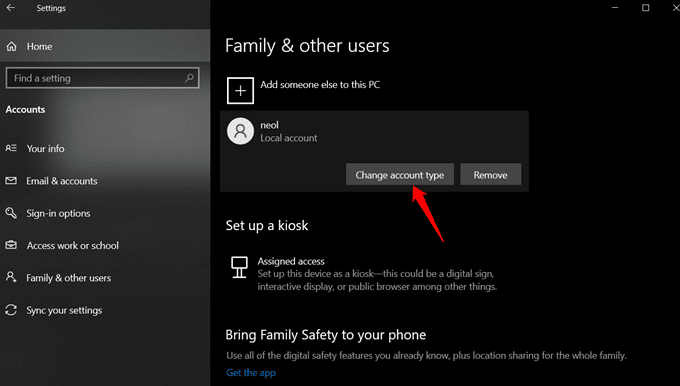This screenshot has width=680, height=386.
Task: Click the plus icon to add someone
Action: [240, 91]
